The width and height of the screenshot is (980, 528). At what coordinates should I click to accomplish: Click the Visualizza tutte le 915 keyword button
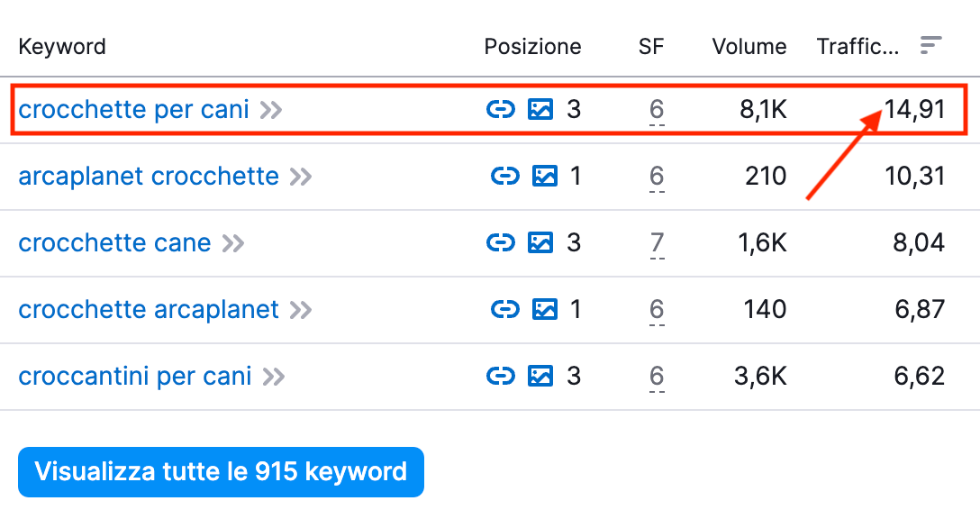221,471
